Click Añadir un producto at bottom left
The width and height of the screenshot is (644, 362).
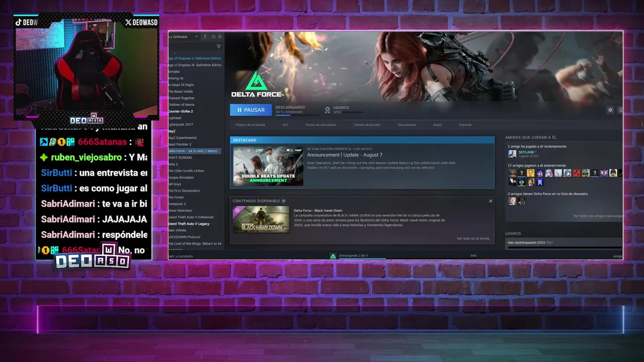click(x=181, y=256)
